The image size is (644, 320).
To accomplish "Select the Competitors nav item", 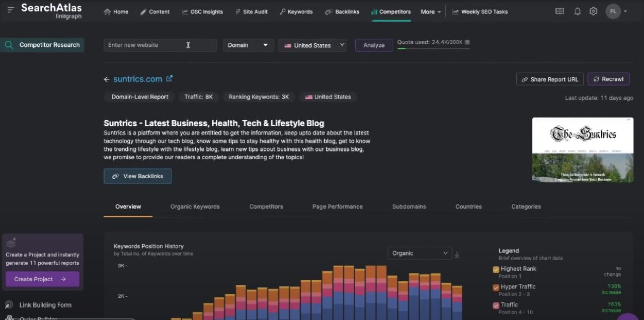I will click(x=391, y=12).
